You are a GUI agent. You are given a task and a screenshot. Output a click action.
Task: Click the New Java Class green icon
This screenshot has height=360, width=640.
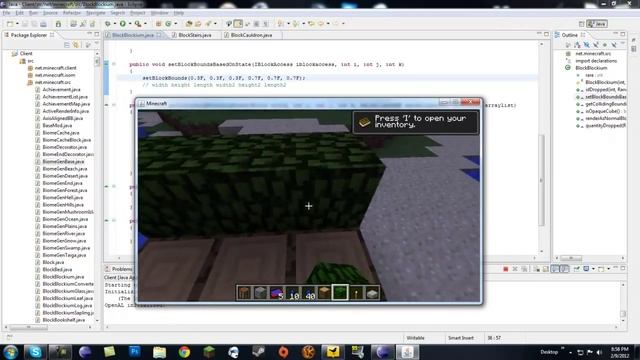pyautogui.click(x=168, y=24)
